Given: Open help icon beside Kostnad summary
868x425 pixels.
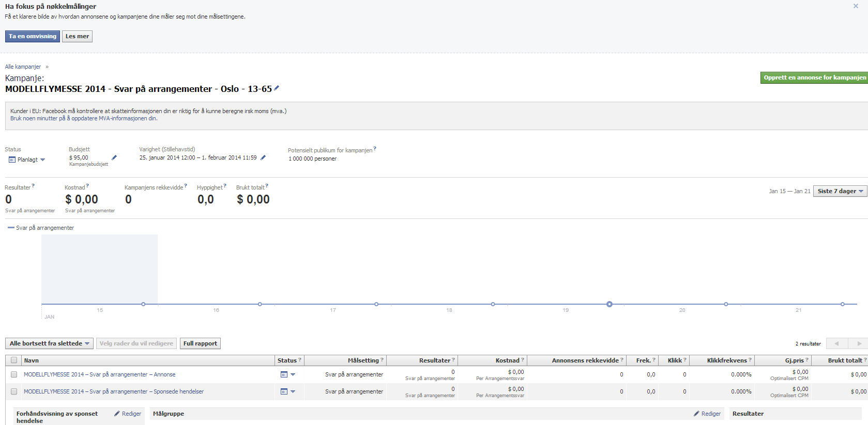Looking at the screenshot, I should point(87,186).
